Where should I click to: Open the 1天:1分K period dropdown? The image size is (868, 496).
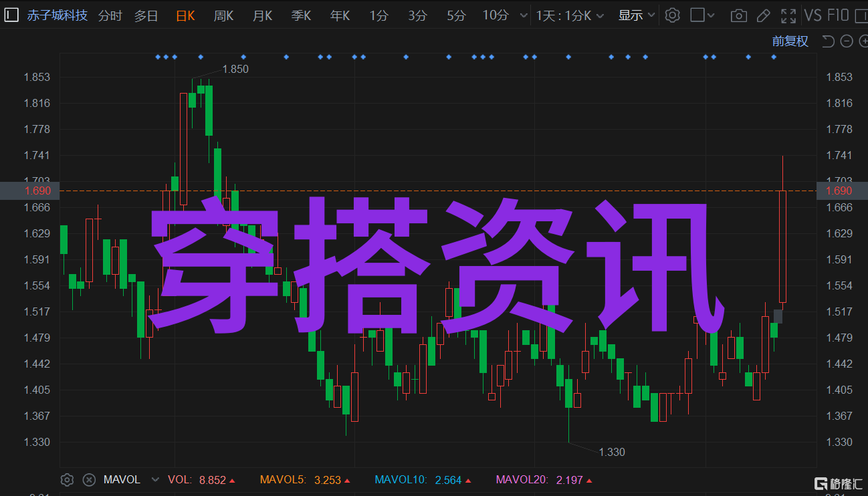tap(570, 15)
